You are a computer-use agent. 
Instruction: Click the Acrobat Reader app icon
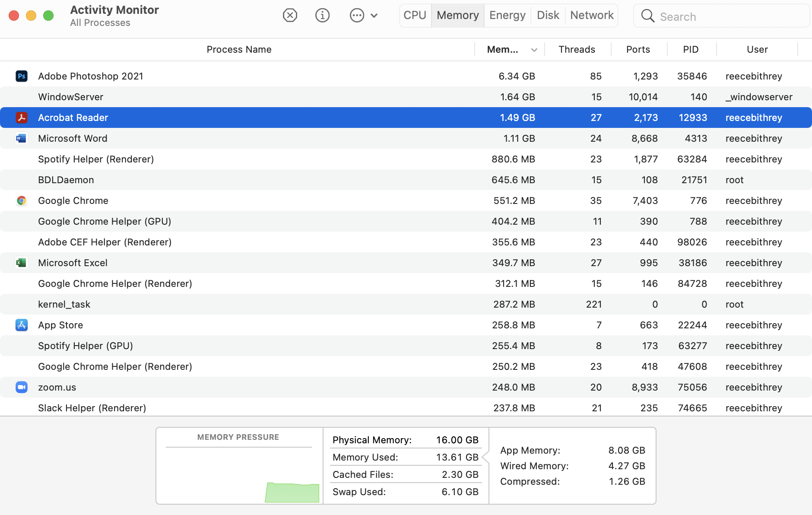22,118
